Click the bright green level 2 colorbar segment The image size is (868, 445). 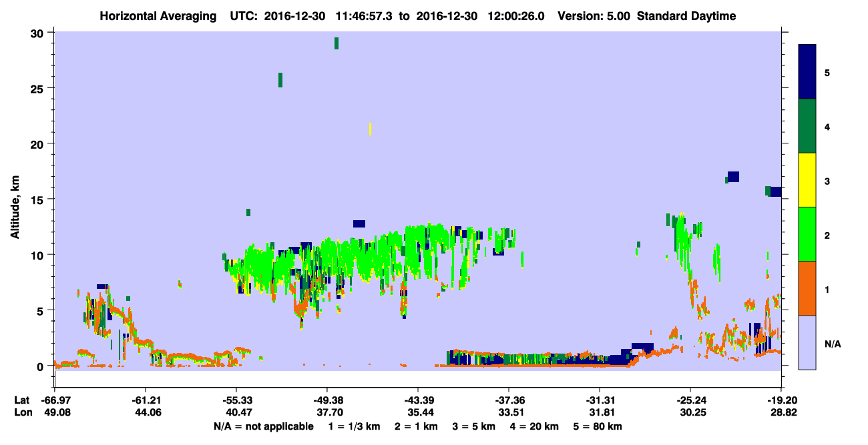point(807,234)
